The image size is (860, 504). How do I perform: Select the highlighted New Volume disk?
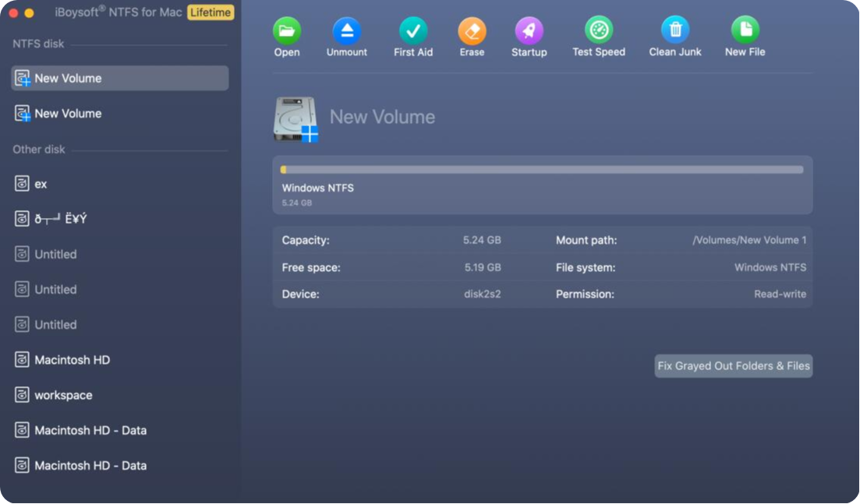[119, 79]
